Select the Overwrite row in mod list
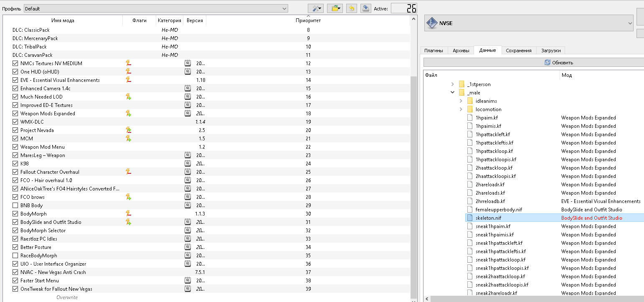This screenshot has height=302, width=644. click(207, 297)
